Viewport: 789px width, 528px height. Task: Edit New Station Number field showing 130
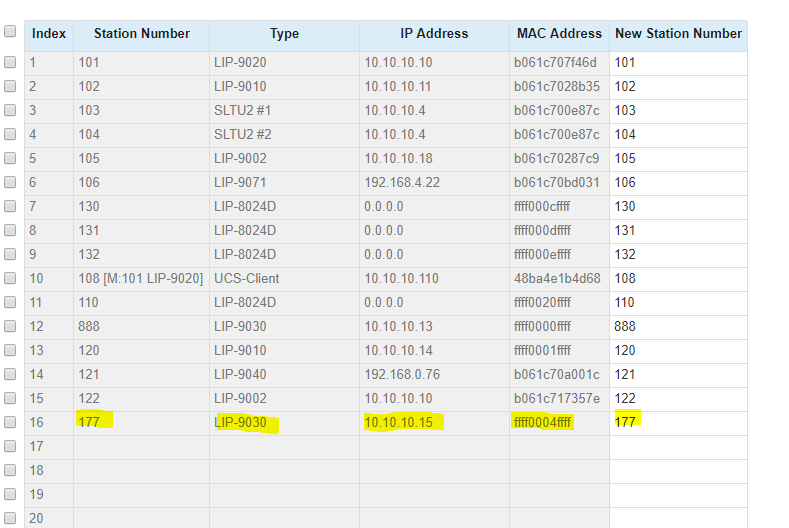(x=678, y=207)
